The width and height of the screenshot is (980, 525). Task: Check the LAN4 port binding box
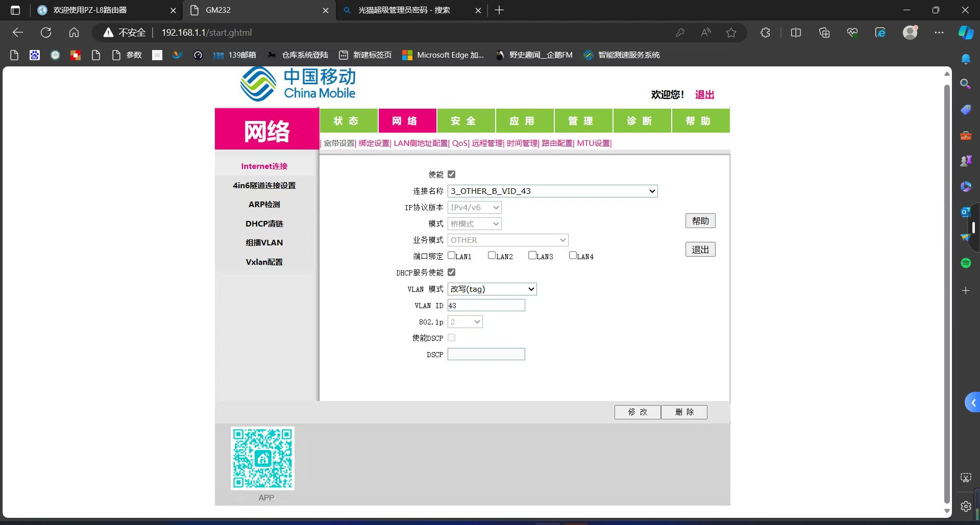pos(573,255)
